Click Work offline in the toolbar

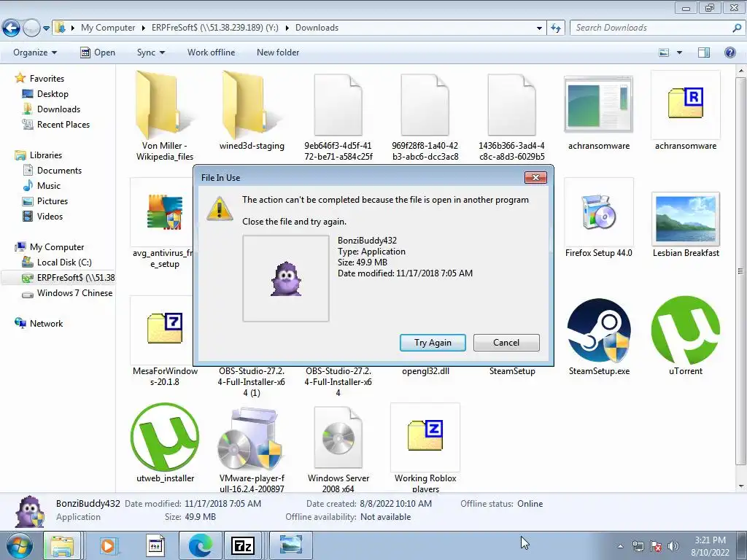coord(211,52)
